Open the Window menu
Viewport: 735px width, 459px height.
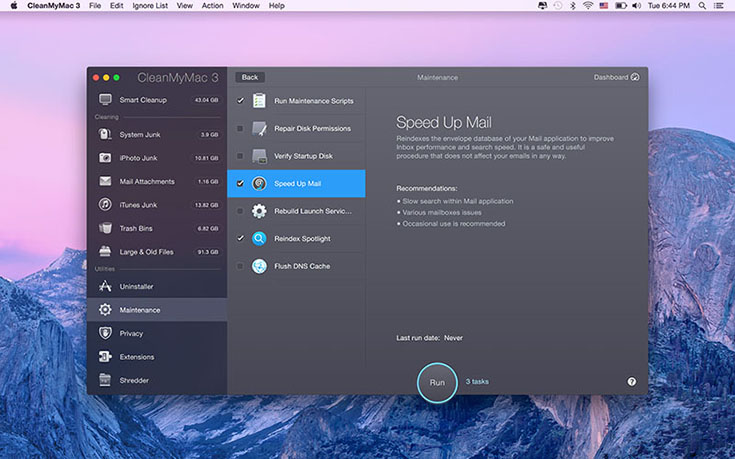(246, 6)
